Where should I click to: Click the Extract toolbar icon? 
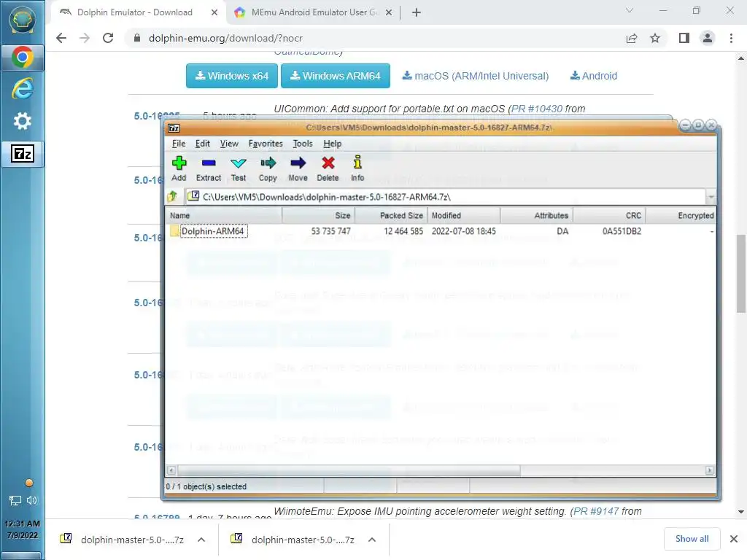(x=209, y=168)
